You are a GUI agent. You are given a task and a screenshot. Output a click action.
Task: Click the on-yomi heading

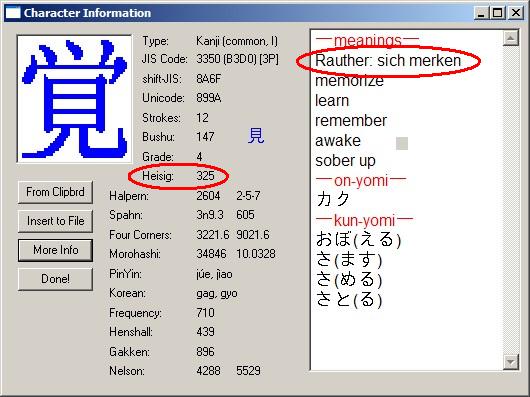coord(361,181)
